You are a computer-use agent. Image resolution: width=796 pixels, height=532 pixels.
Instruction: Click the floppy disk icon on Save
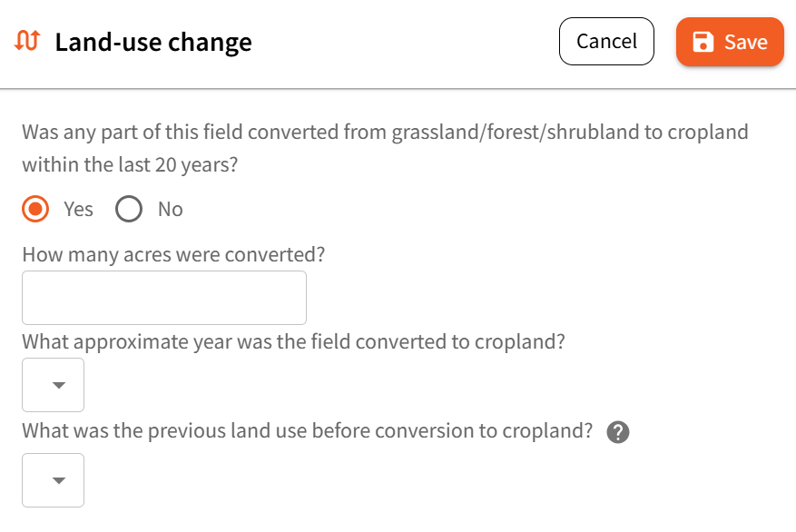703,42
